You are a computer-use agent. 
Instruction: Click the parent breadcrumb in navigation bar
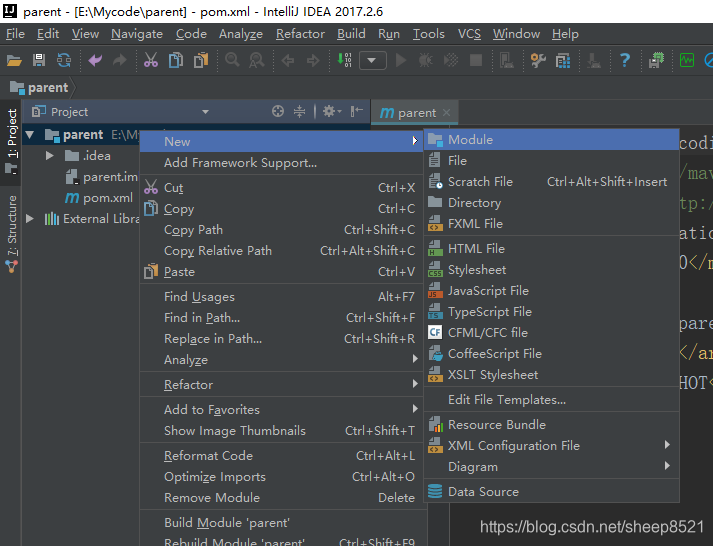39,87
